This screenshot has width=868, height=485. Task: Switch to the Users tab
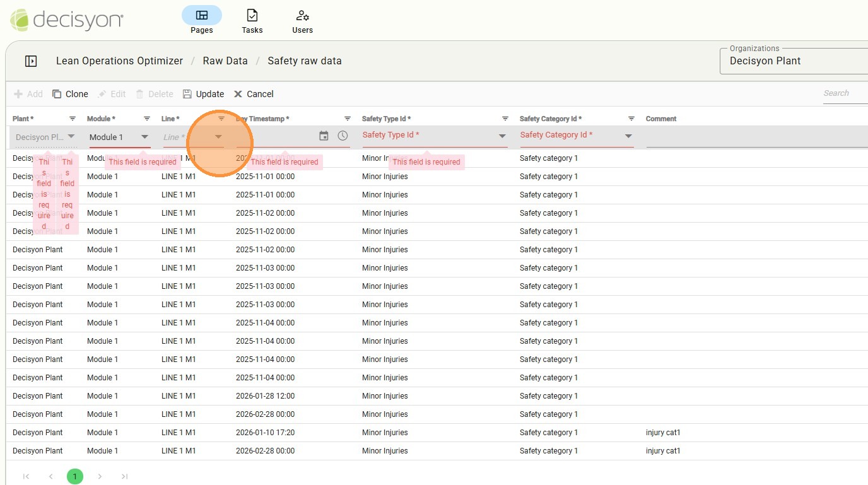click(x=302, y=21)
